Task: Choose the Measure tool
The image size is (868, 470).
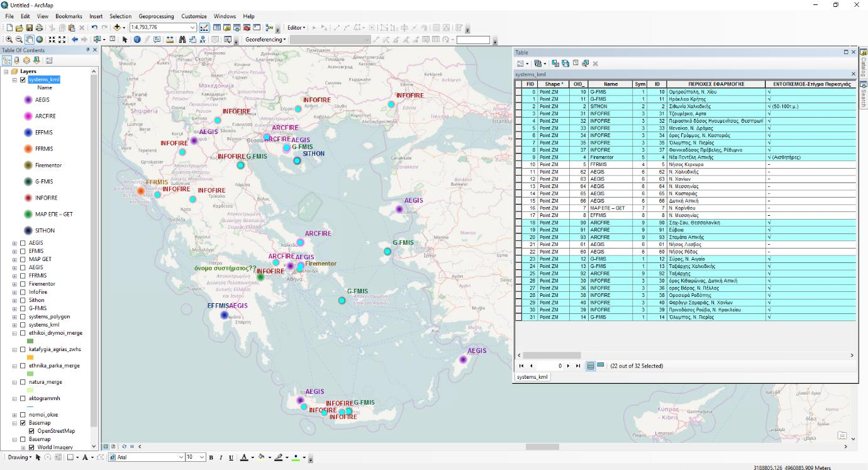Action: click(x=169, y=39)
